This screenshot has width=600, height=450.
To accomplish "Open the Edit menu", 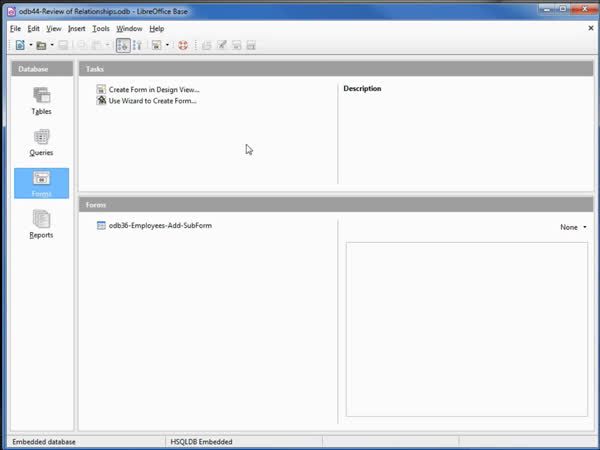I will [33, 29].
